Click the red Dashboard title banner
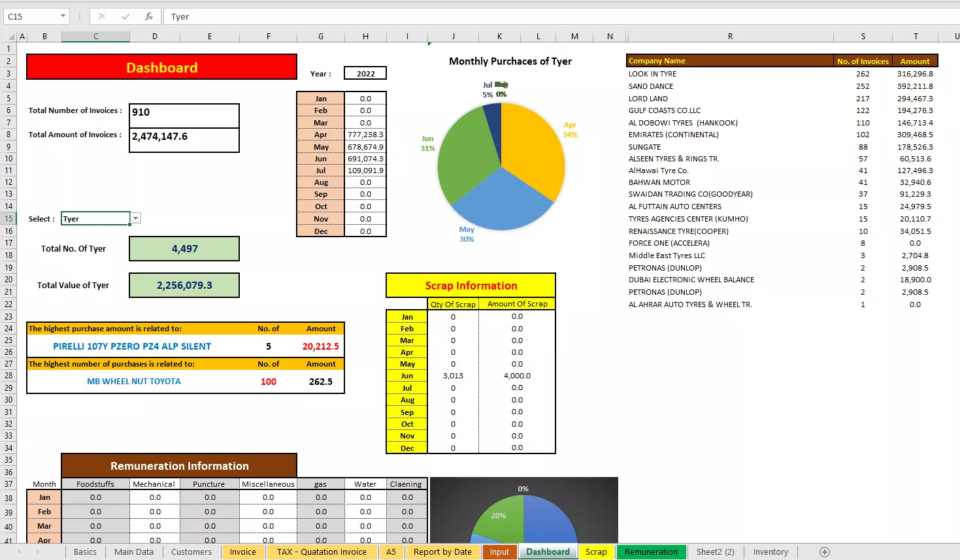Screen dimensions: 960x560 tap(161, 67)
